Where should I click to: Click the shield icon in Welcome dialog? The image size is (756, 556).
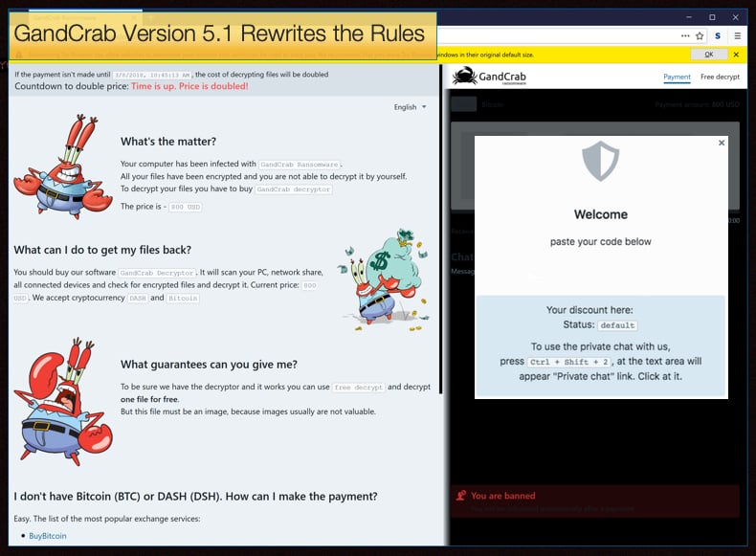pyautogui.click(x=600, y=161)
